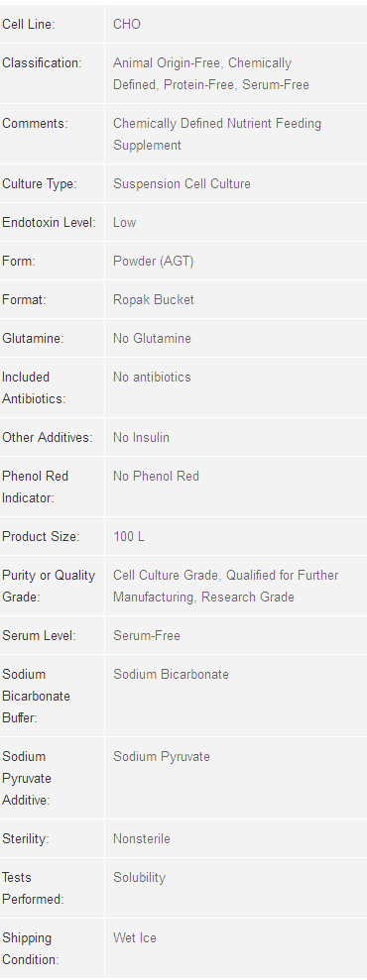Select the No Glutamine value
This screenshot has height=980, width=367.
tap(152, 339)
